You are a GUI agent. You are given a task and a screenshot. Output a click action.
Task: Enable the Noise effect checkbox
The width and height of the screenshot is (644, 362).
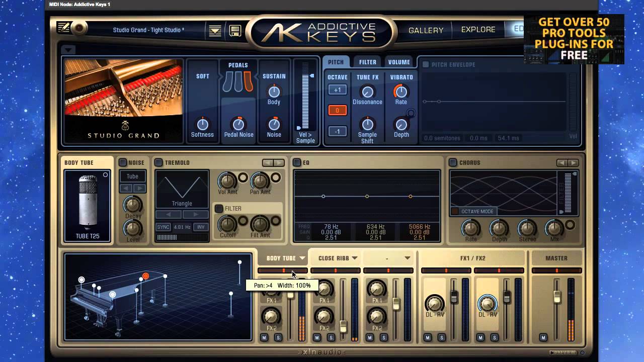coord(123,162)
